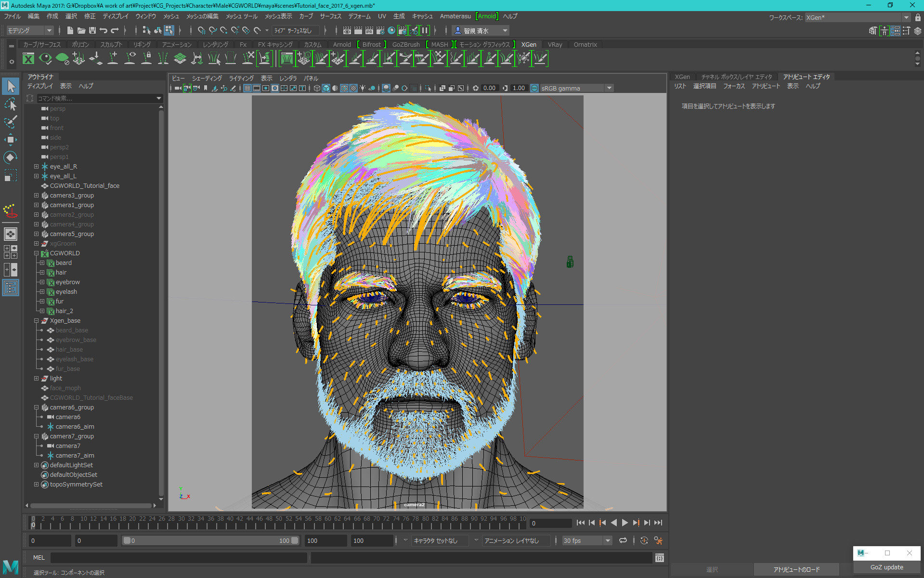
Task: Select the Rotate tool in left toolbox
Action: [x=10, y=158]
